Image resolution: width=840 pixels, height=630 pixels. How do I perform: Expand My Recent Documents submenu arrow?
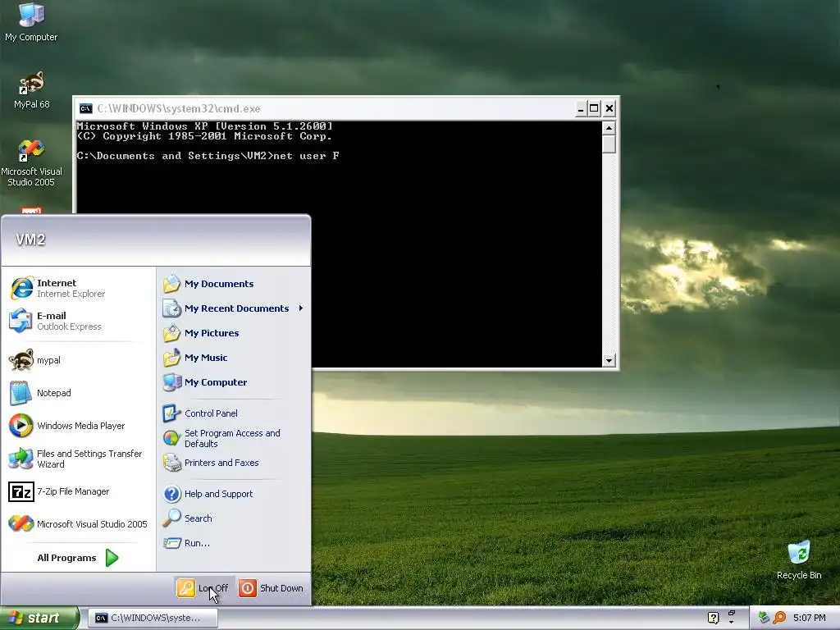pos(301,308)
